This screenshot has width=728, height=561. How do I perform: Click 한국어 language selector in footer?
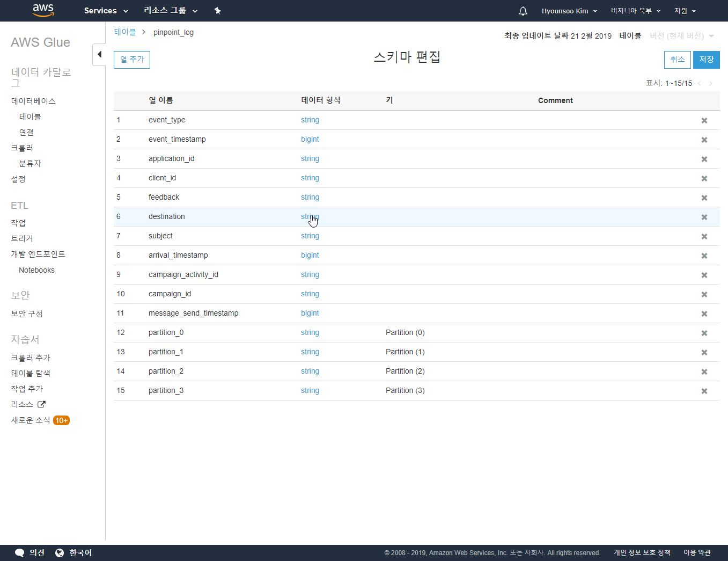[x=80, y=552]
